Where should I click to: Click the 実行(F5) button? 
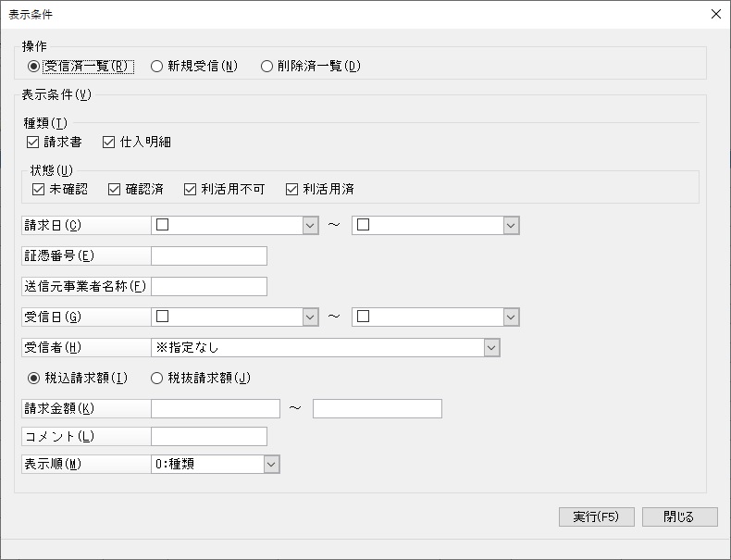pyautogui.click(x=597, y=516)
